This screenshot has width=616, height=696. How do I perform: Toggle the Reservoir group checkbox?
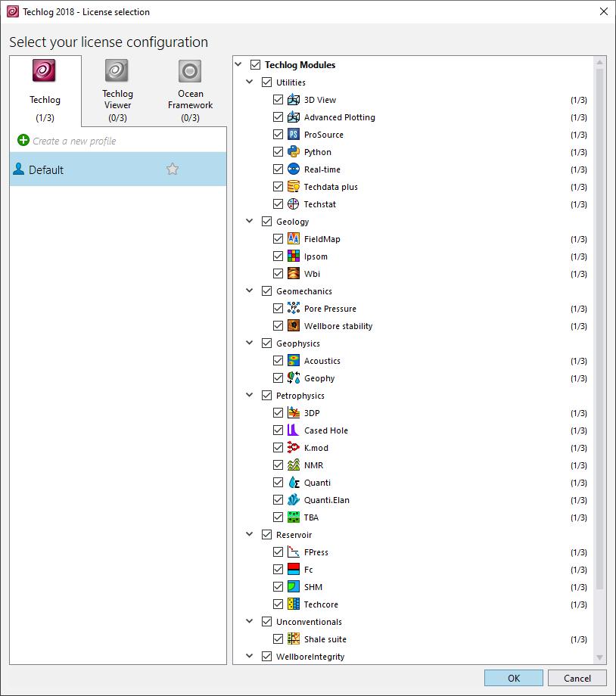(266, 534)
